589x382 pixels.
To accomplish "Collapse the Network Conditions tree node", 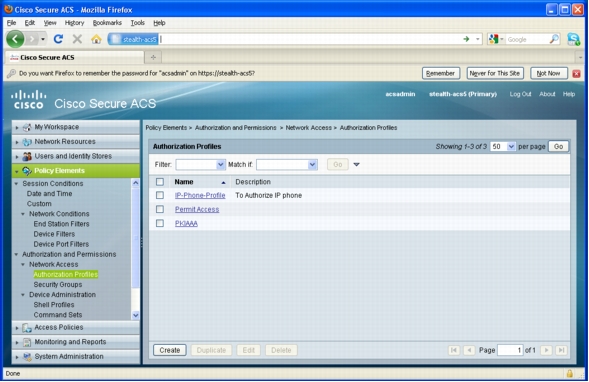I will (x=23, y=214).
